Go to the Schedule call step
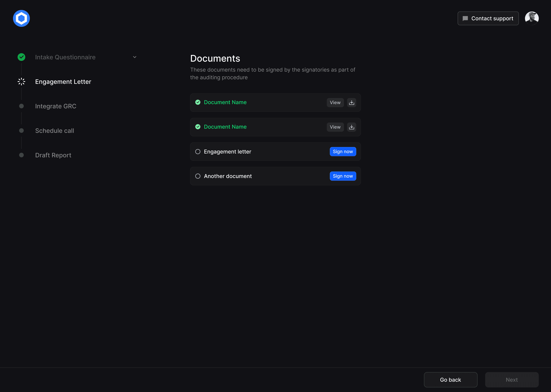This screenshot has width=551, height=392. point(55,131)
